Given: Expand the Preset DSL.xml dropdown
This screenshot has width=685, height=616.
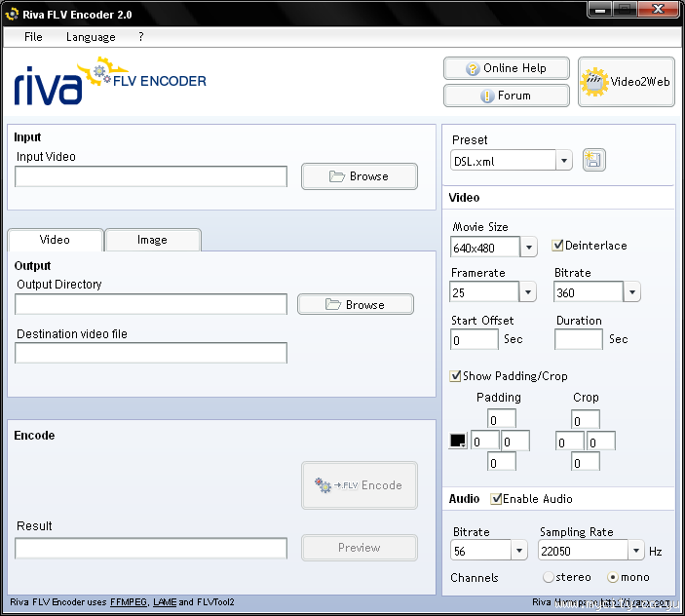Looking at the screenshot, I should tap(563, 160).
